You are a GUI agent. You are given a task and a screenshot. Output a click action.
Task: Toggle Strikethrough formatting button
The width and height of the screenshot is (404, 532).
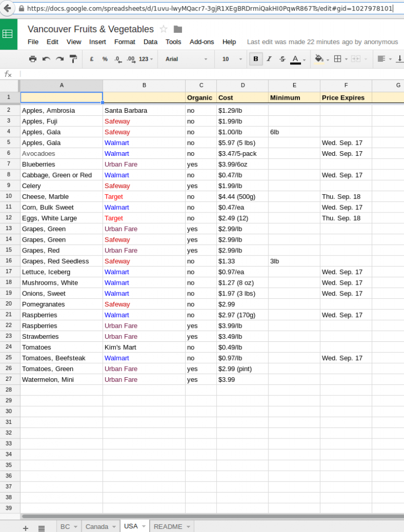(x=282, y=59)
